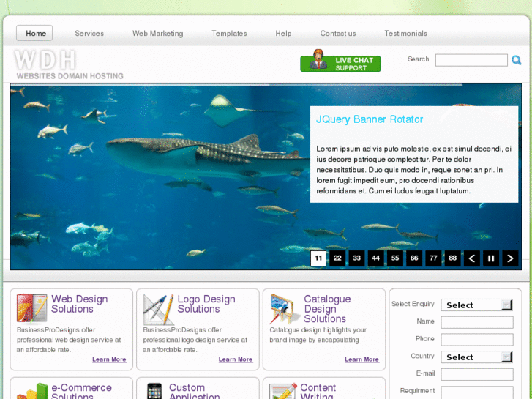Open the Services menu item
Screen dimensions: 532x399
coord(89,33)
